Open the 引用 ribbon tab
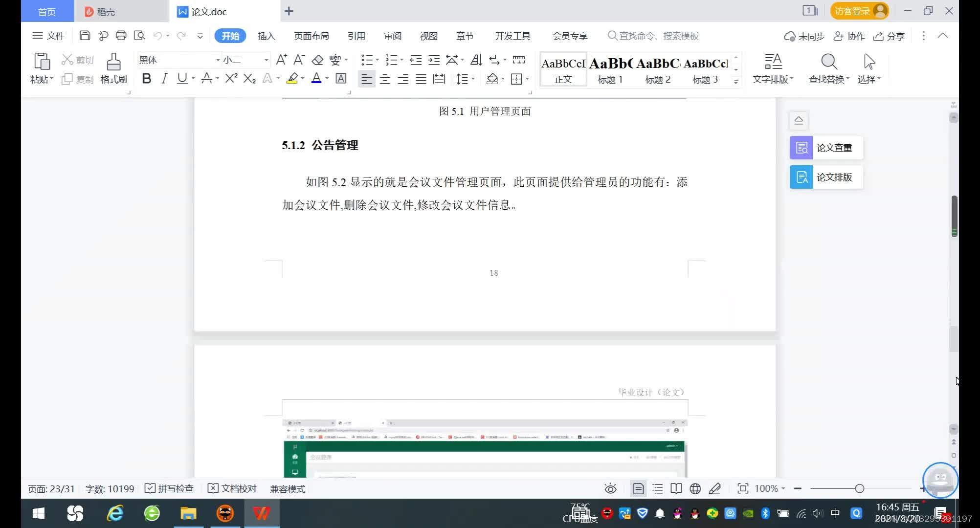The height and width of the screenshot is (528, 980). (x=356, y=36)
